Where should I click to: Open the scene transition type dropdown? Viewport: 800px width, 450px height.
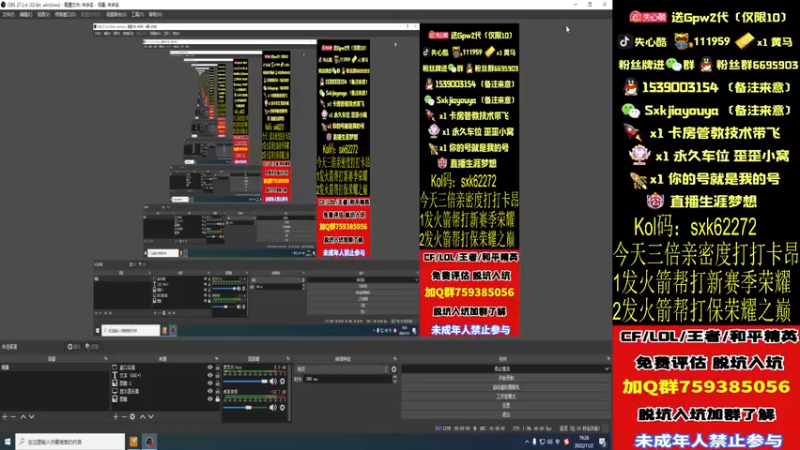tap(342, 369)
